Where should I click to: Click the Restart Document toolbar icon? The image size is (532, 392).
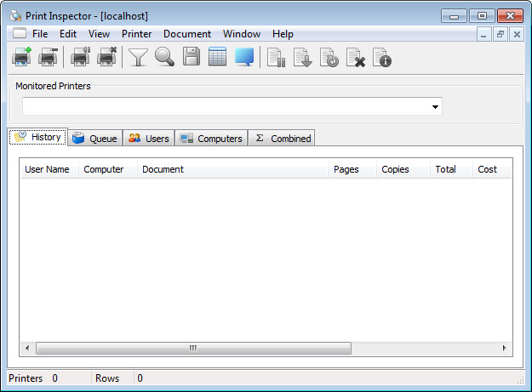tap(329, 57)
